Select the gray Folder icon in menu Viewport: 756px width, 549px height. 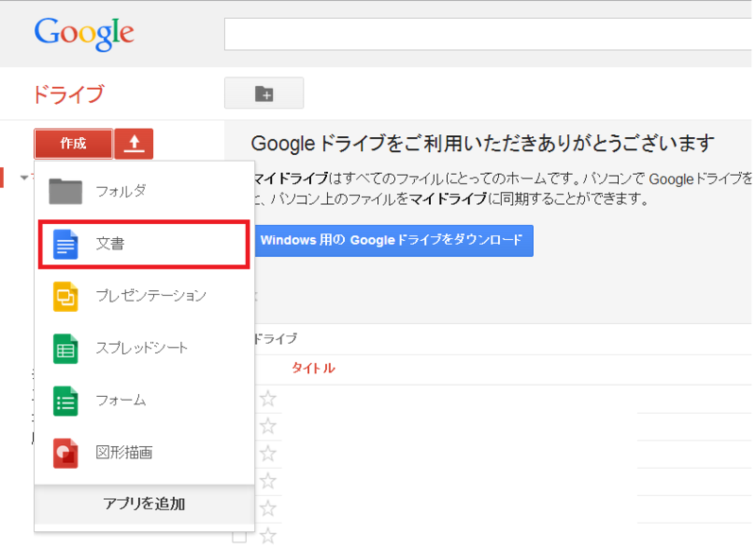coord(65,192)
